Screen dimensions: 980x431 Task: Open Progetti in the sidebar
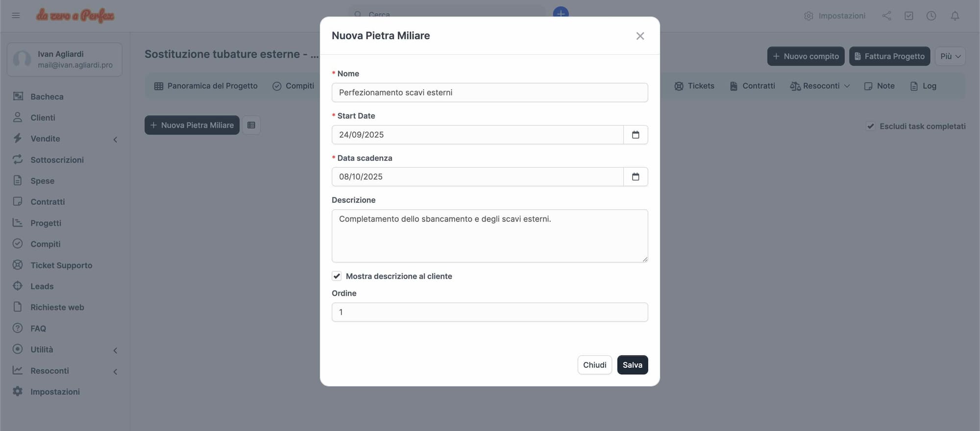click(46, 223)
